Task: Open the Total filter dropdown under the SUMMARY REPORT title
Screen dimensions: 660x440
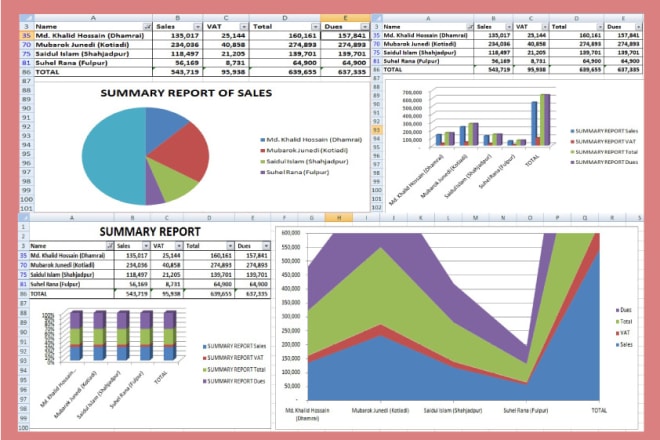Action: pos(230,245)
